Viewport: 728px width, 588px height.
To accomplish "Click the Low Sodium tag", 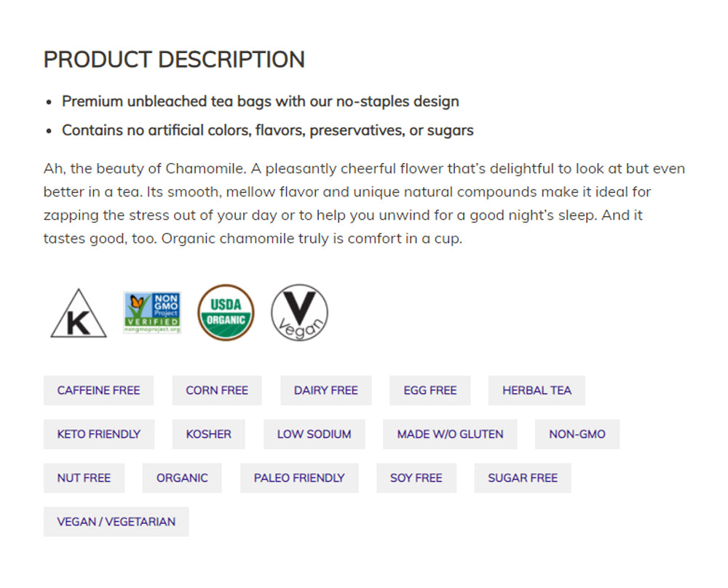I will [314, 434].
